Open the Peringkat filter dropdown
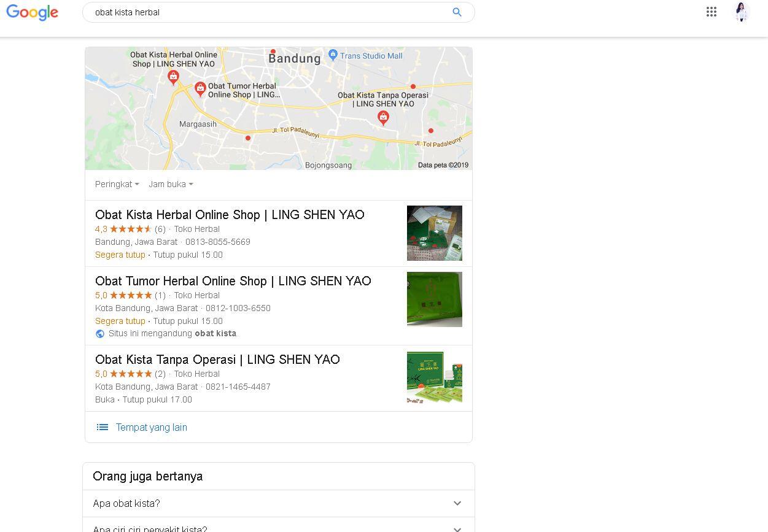This screenshot has height=532, width=768. coord(117,184)
